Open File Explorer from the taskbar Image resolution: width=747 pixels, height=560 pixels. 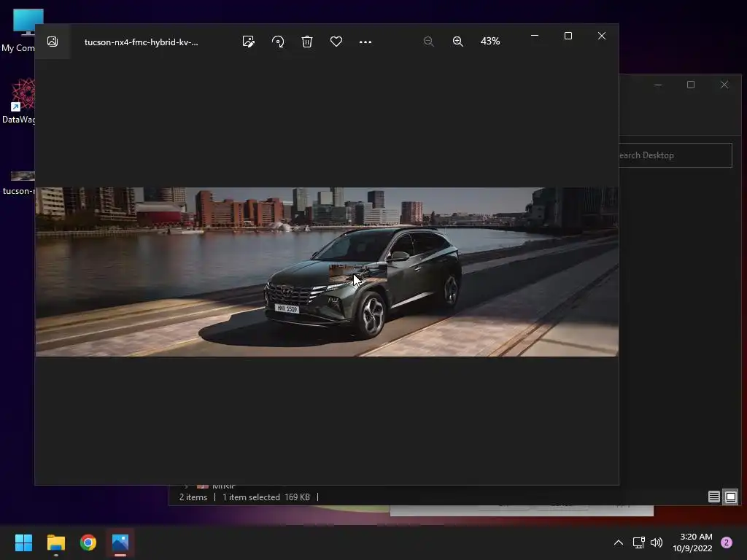coord(55,542)
